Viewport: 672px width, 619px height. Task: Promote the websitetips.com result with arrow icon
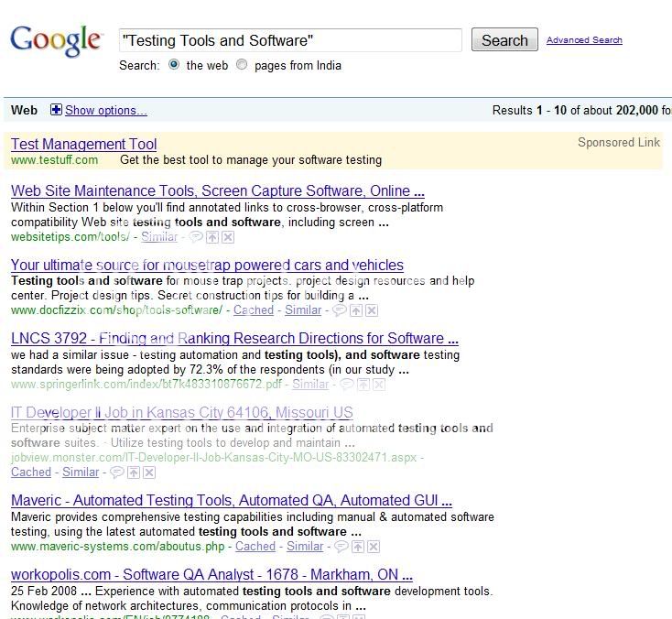point(211,237)
